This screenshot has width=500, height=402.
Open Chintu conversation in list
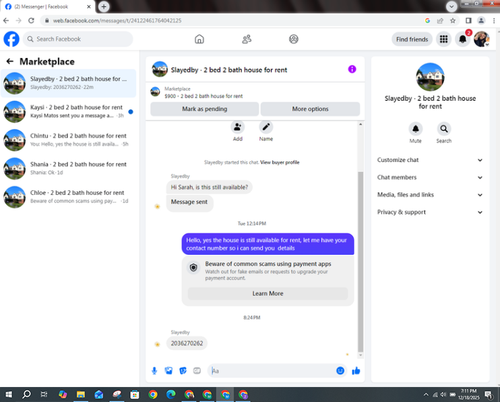pyautogui.click(x=68, y=140)
